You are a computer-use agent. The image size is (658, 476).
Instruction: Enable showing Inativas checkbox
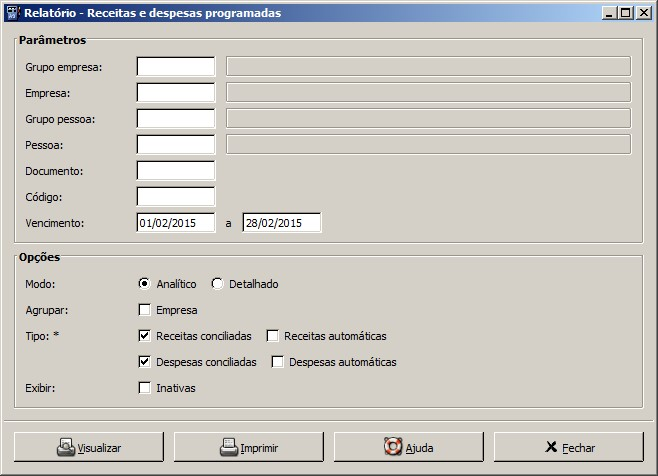point(144,388)
